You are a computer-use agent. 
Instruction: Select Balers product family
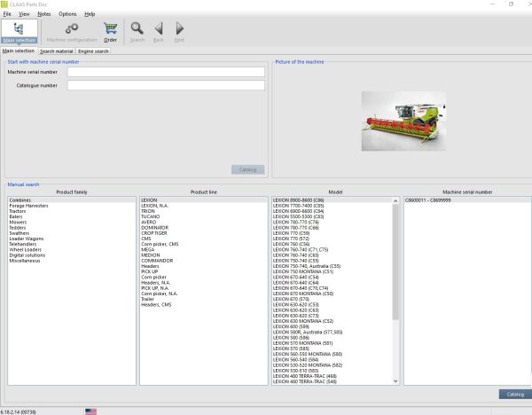tap(72, 216)
